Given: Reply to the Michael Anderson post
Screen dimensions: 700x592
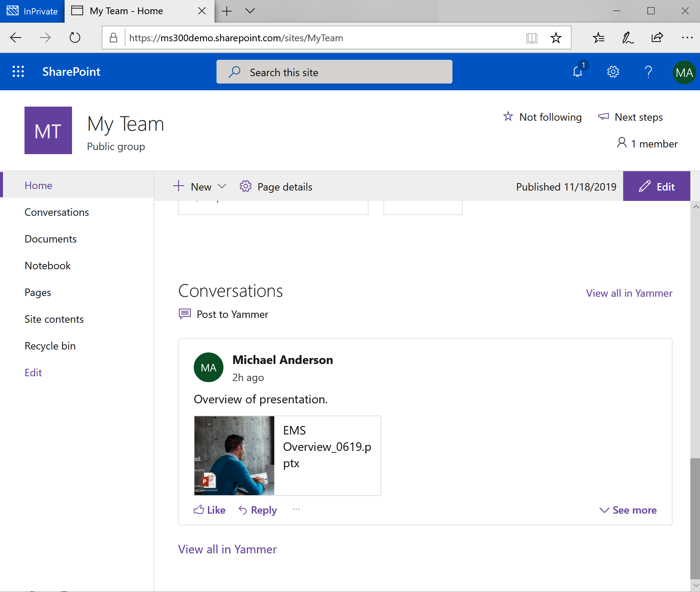Looking at the screenshot, I should (258, 510).
